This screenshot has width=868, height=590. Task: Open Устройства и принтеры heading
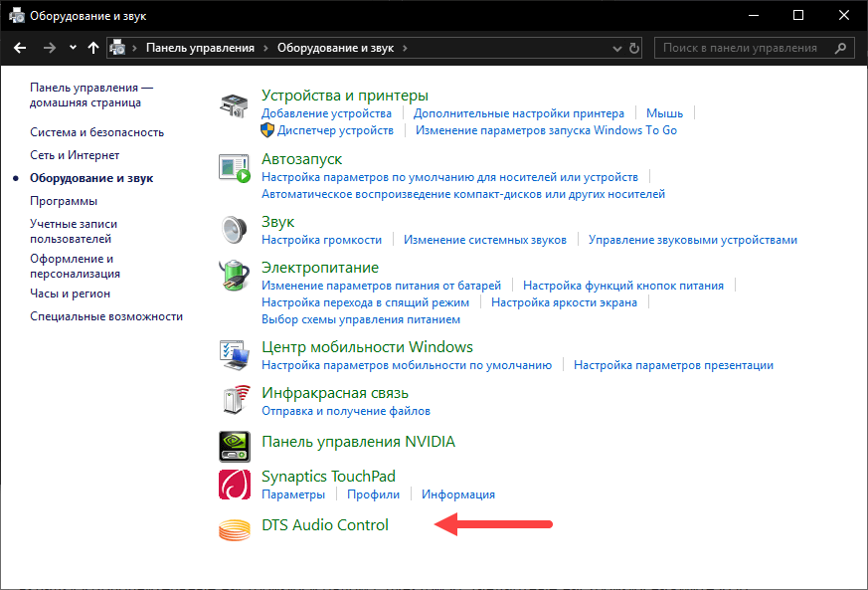point(345,96)
